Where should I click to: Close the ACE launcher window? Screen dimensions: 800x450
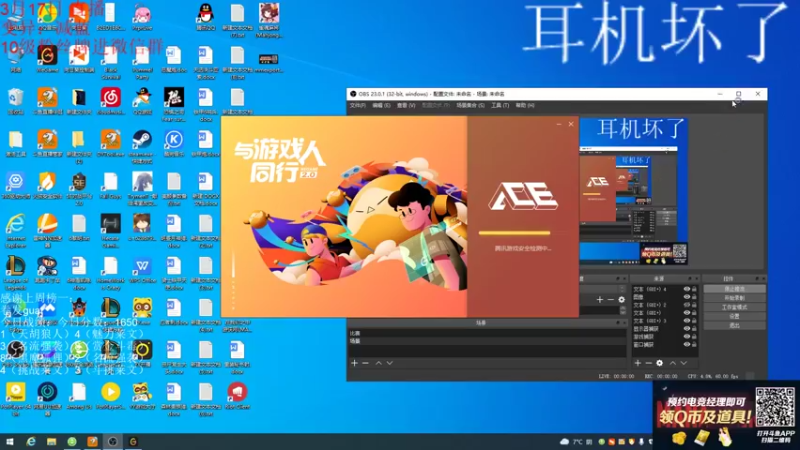[x=571, y=124]
